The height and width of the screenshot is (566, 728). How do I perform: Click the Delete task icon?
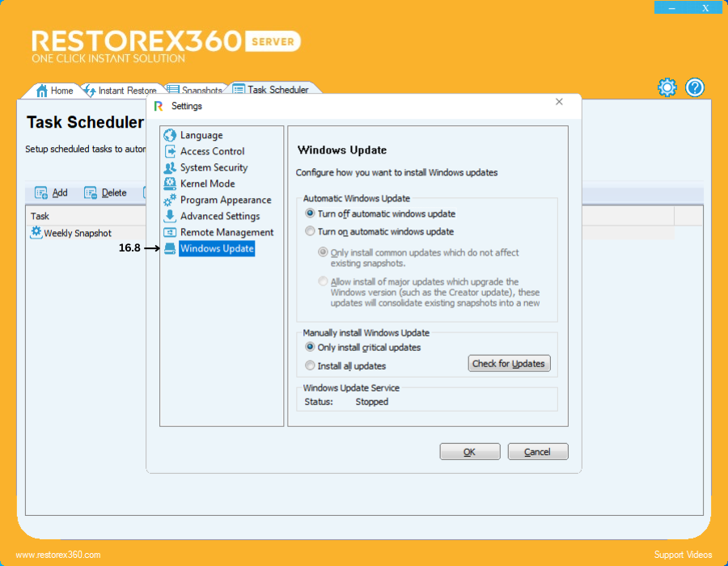(90, 192)
